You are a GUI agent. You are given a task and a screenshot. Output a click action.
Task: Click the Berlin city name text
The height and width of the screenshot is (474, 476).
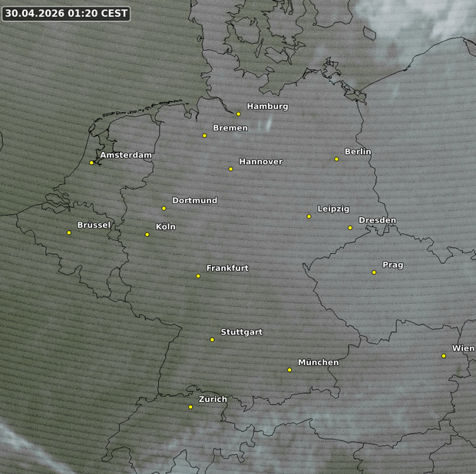(358, 152)
